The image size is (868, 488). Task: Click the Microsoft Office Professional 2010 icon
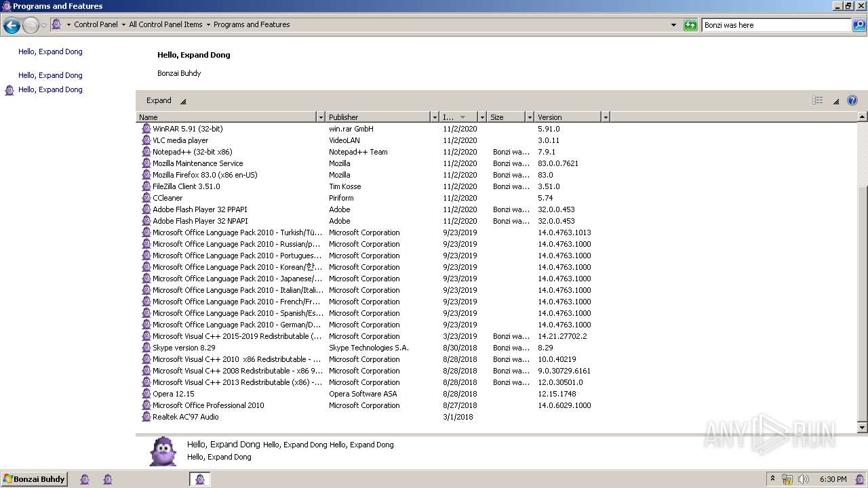[146, 405]
